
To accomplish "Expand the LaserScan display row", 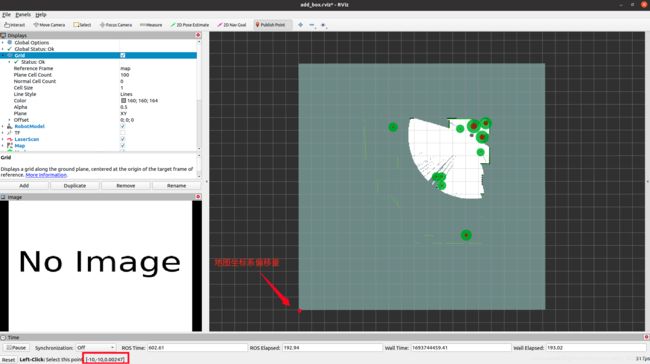I will pyautogui.click(x=3, y=139).
